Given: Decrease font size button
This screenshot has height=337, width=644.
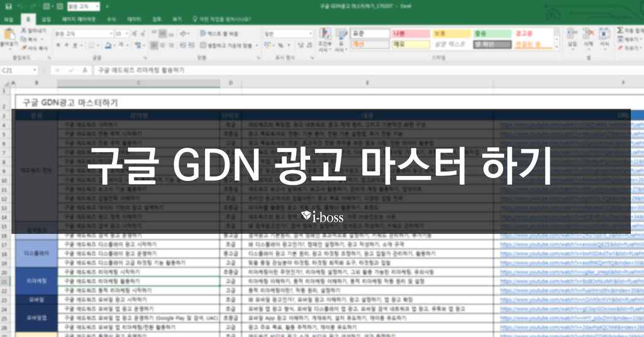Looking at the screenshot, I should [x=143, y=34].
